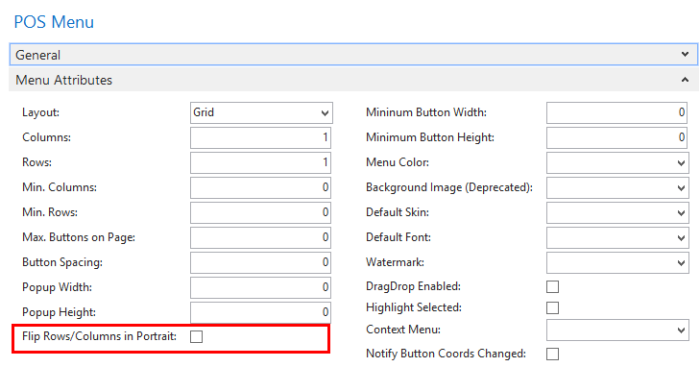Tick the Highlight Selected checkbox
The width and height of the screenshot is (700, 367).
553,308
